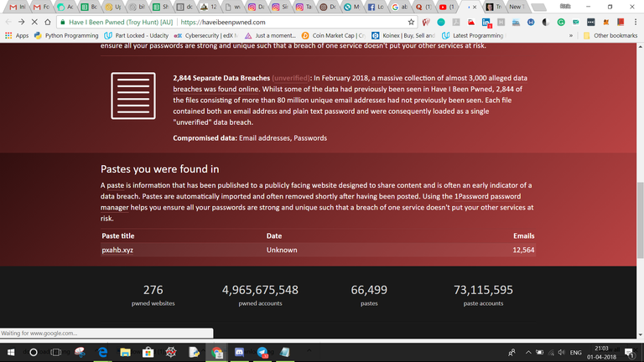Open the Action Center notifications
This screenshot has width=644, height=362.
click(x=629, y=352)
